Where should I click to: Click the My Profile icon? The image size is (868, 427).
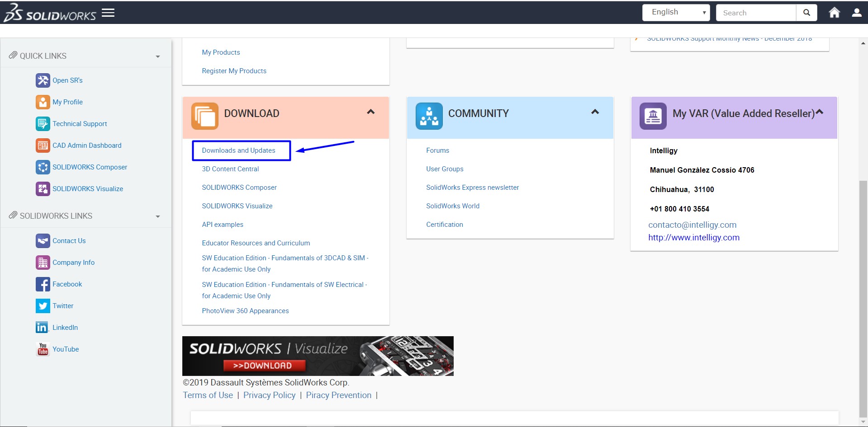[x=43, y=102]
